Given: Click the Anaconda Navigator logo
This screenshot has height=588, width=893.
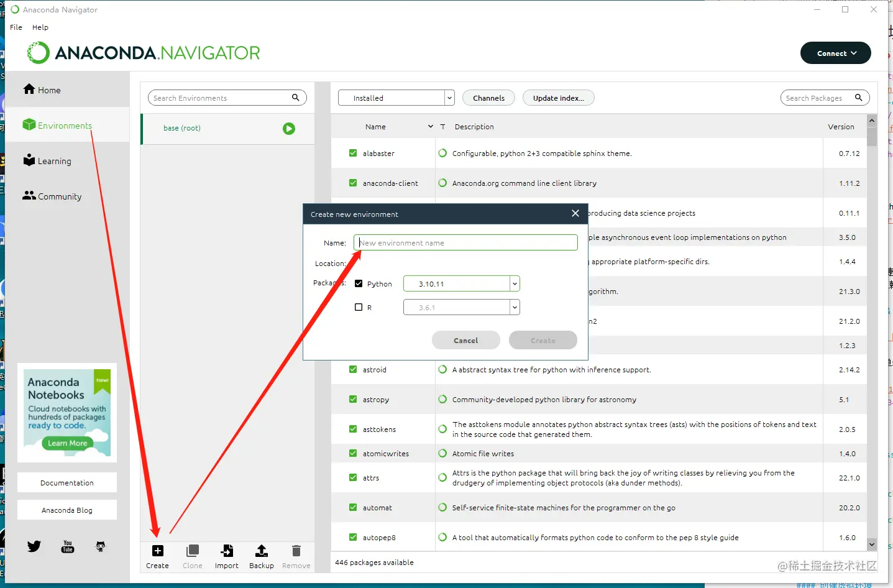Looking at the screenshot, I should tap(144, 53).
